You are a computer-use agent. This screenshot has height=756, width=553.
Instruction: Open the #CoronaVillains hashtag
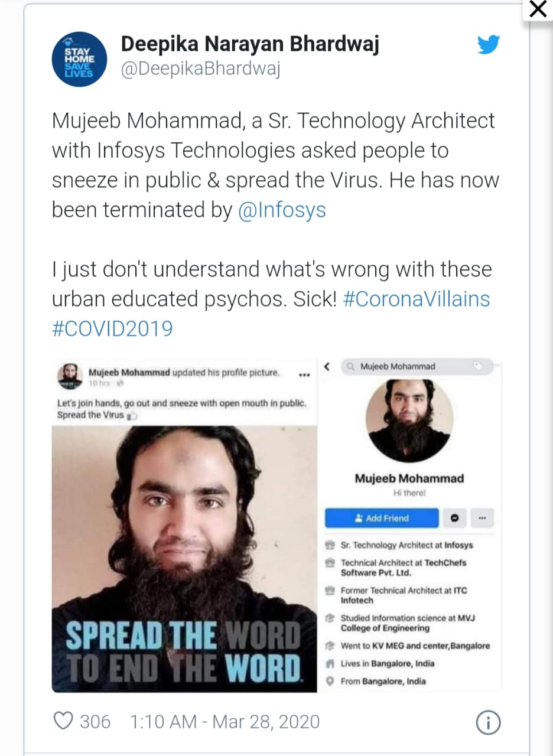click(x=416, y=299)
